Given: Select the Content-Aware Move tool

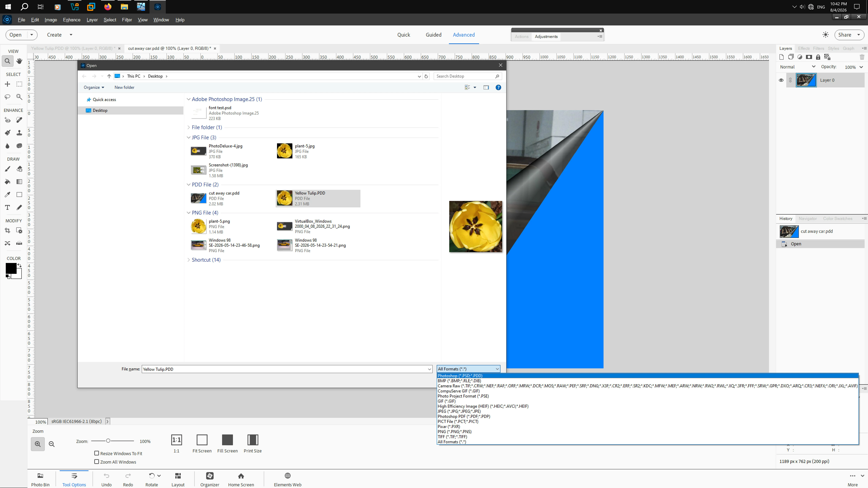Looking at the screenshot, I should click(7, 243).
